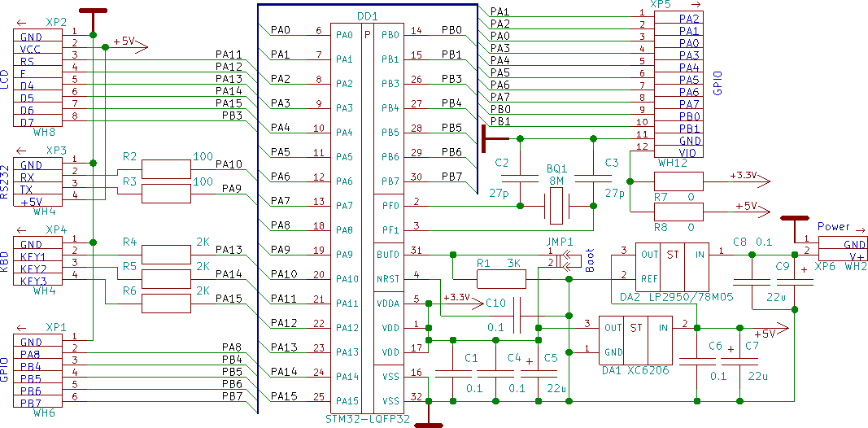Click the NRST pin on DD1
This screenshot has width=868, height=428.
387,279
